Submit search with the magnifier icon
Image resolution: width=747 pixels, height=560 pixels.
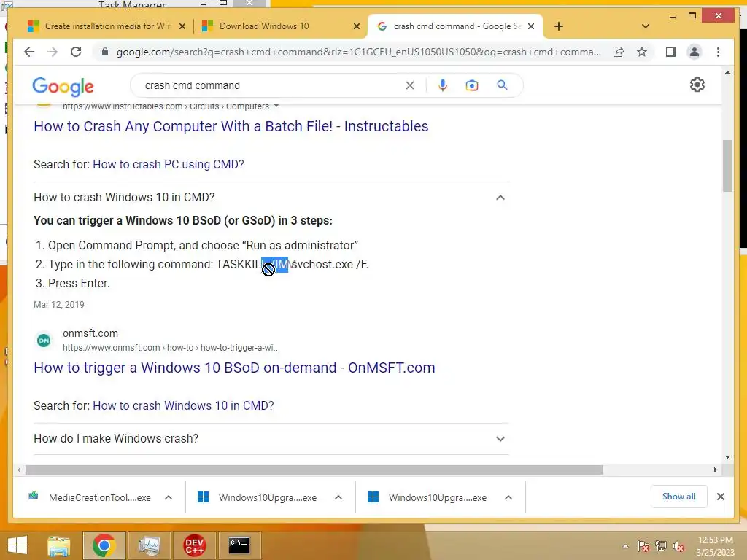pyautogui.click(x=502, y=85)
